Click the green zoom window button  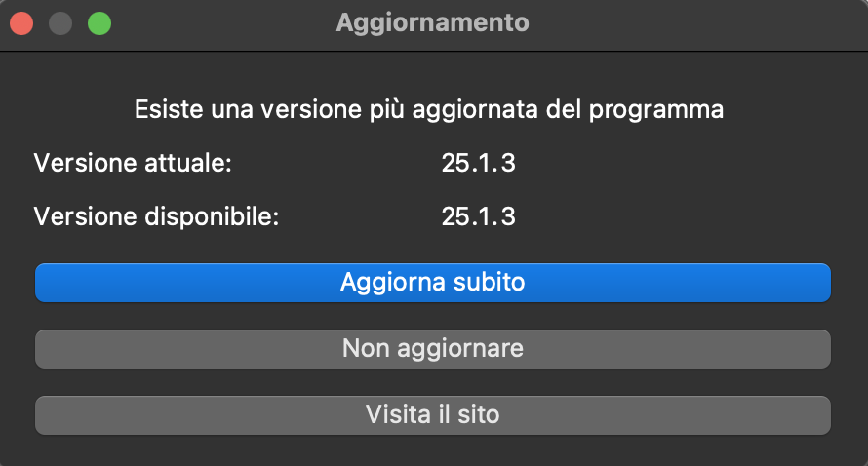point(99,22)
